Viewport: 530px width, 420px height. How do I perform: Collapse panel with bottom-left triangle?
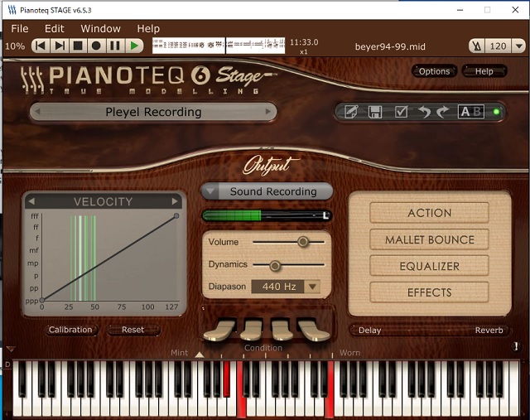[11, 349]
